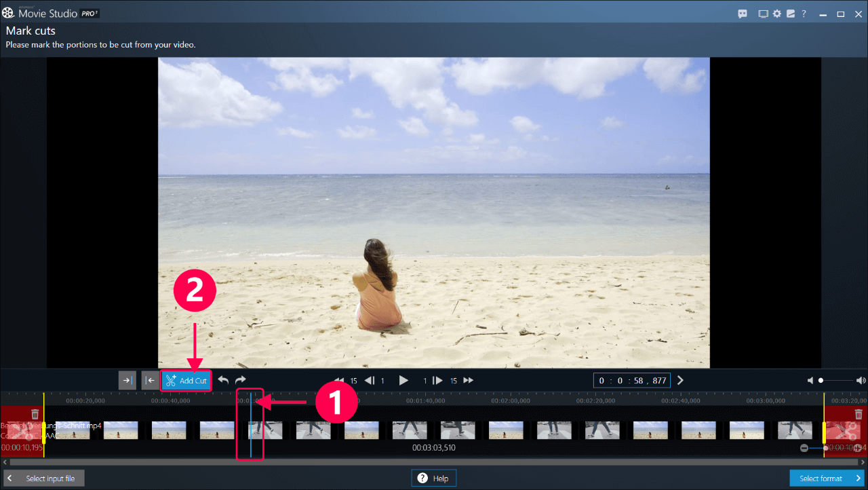Click the loud speaker icon for max volume

pos(861,381)
